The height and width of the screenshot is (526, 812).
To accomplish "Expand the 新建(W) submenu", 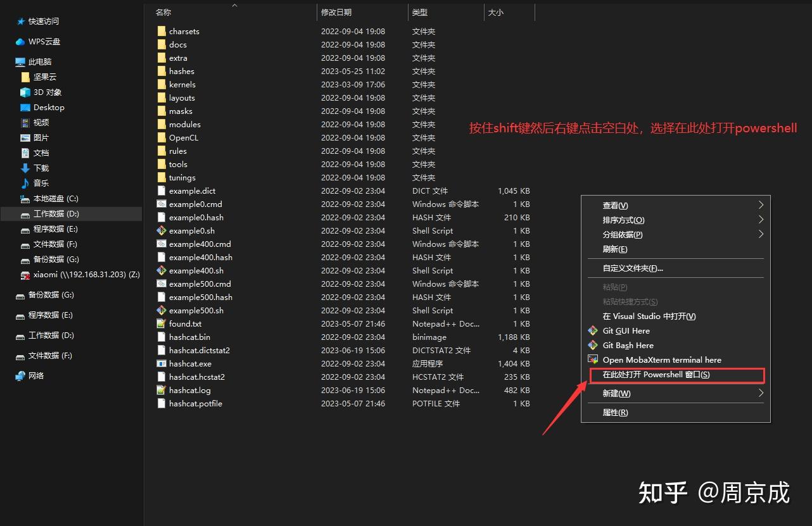I will [x=616, y=393].
